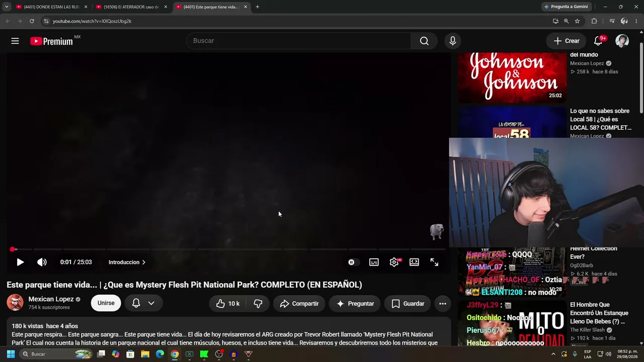The height and width of the screenshot is (362, 644).
Task: Show hidden system tray icons
Action: [x=553, y=354]
